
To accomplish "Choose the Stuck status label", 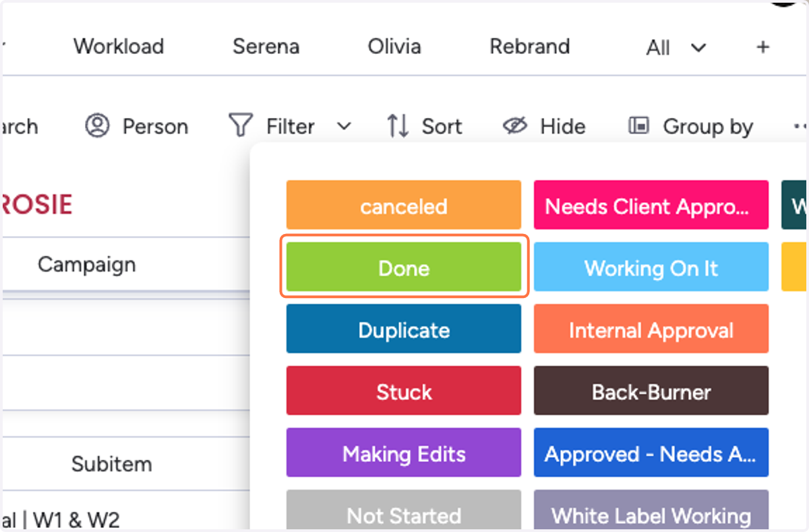I will point(404,392).
